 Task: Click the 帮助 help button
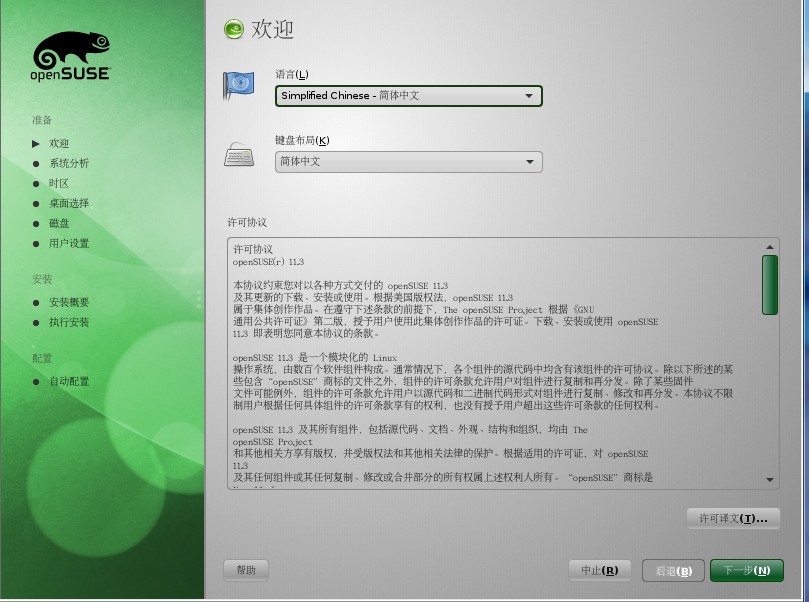pos(246,571)
